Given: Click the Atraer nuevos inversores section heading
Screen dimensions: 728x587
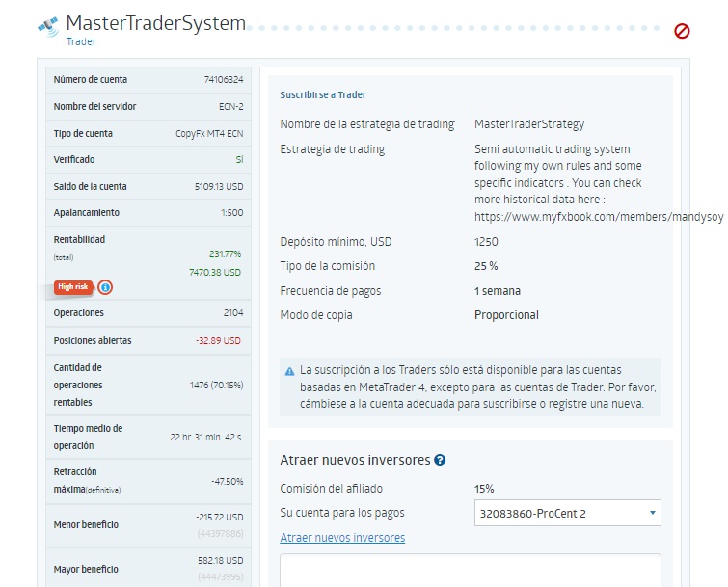Looking at the screenshot, I should [x=355, y=460].
